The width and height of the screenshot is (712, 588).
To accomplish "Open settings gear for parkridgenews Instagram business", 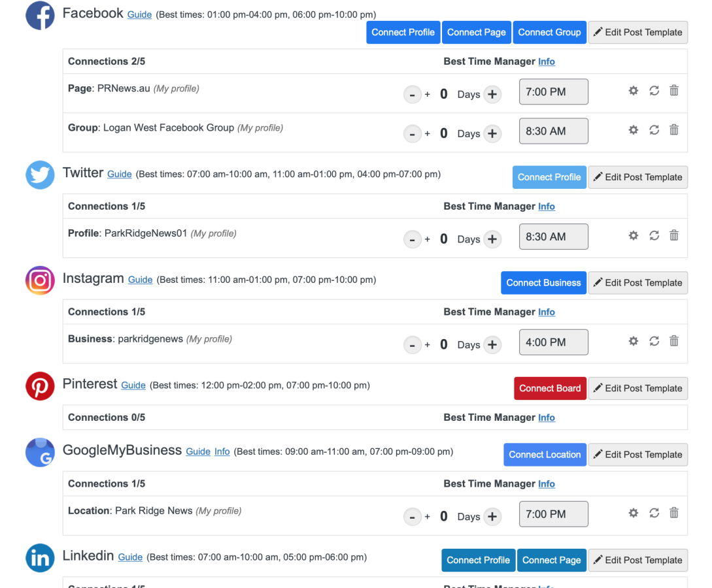I will click(633, 341).
